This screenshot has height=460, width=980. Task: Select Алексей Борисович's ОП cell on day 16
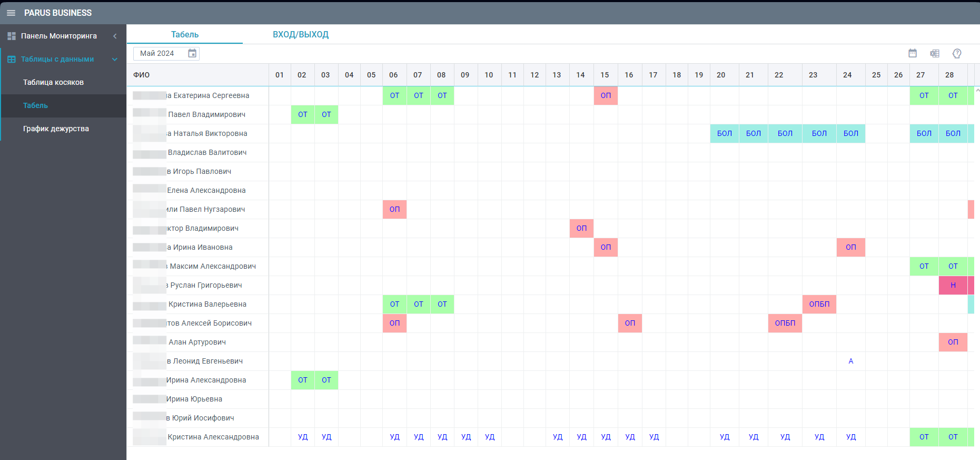(x=630, y=323)
